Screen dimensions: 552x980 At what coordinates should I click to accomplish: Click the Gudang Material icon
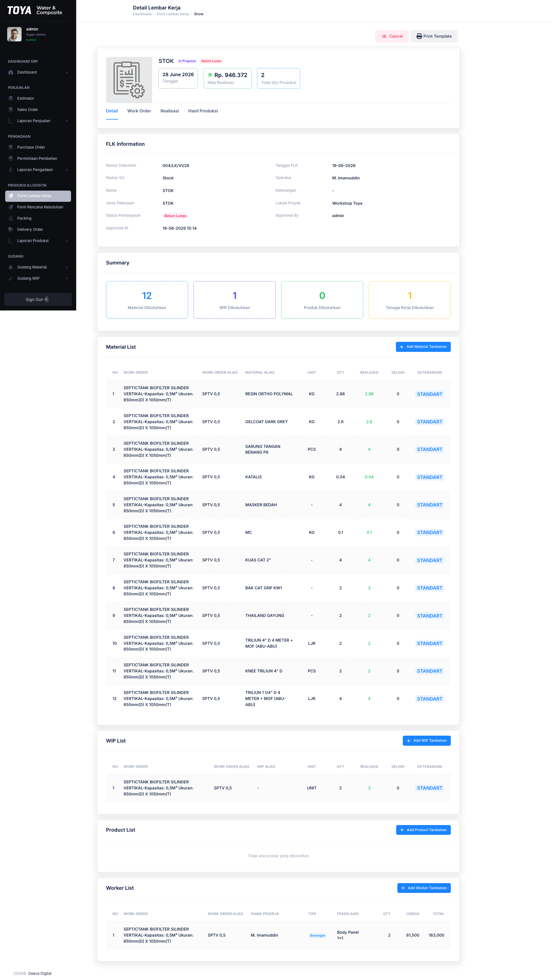coord(11,267)
